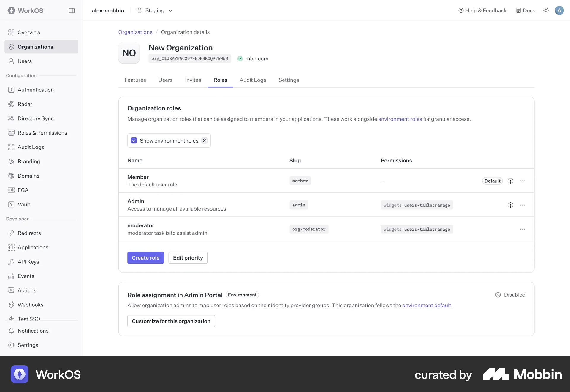This screenshot has height=392, width=570.
Task: Open Roles & Permissions
Action: (x=42, y=133)
